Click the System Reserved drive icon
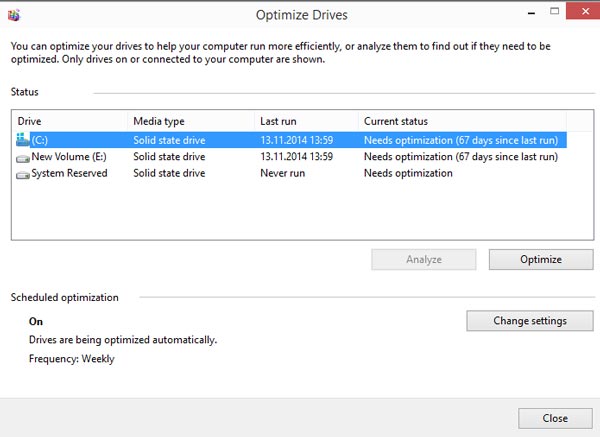 click(23, 175)
